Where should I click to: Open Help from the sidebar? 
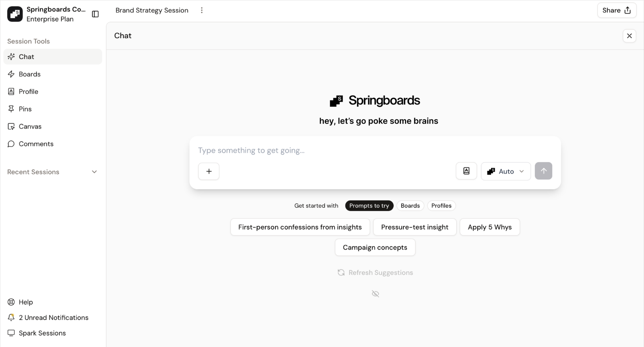click(x=53, y=302)
